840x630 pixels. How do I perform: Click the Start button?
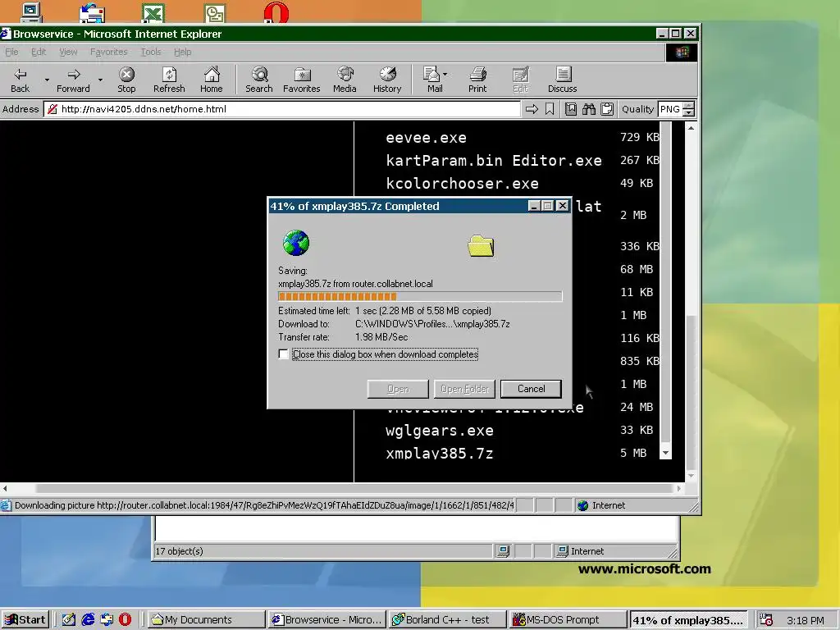[x=25, y=620]
